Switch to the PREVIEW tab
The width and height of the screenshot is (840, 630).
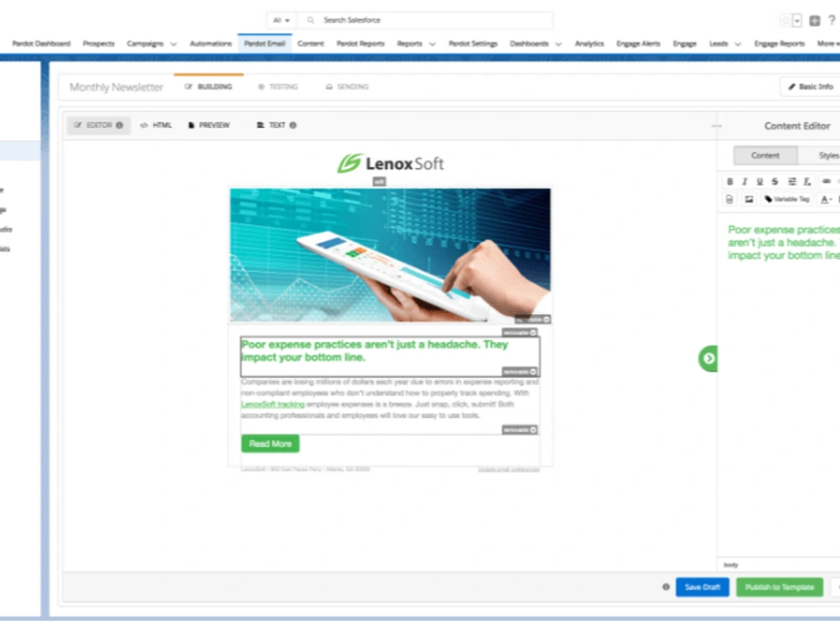coord(209,125)
